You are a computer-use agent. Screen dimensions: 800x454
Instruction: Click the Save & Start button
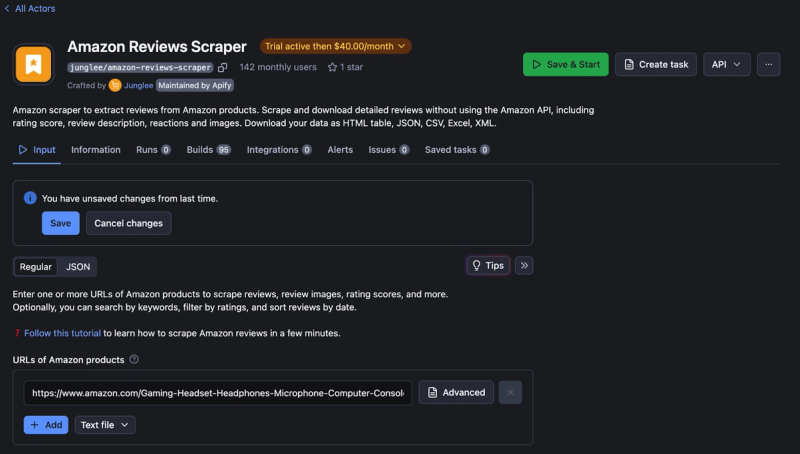[x=565, y=64]
